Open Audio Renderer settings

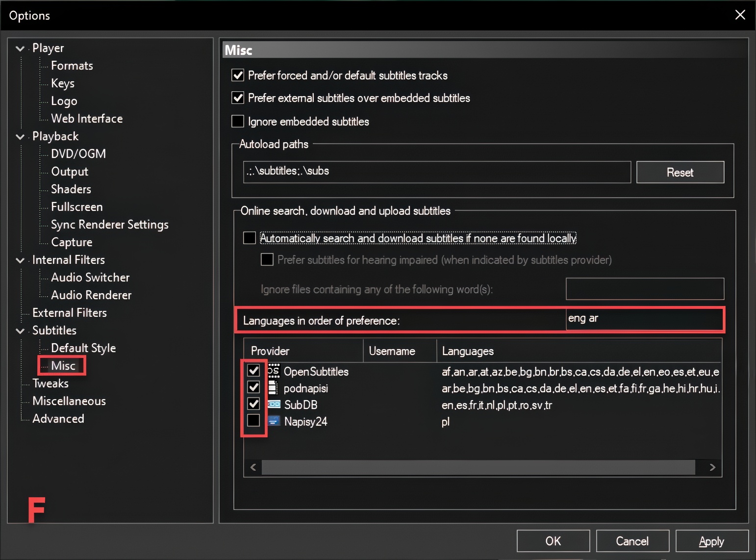(91, 295)
